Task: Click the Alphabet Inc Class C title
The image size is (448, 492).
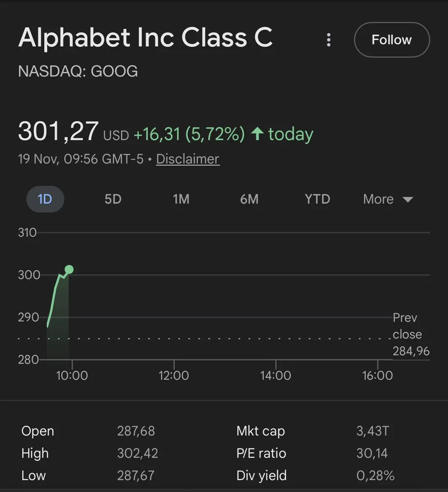Action: click(x=146, y=37)
